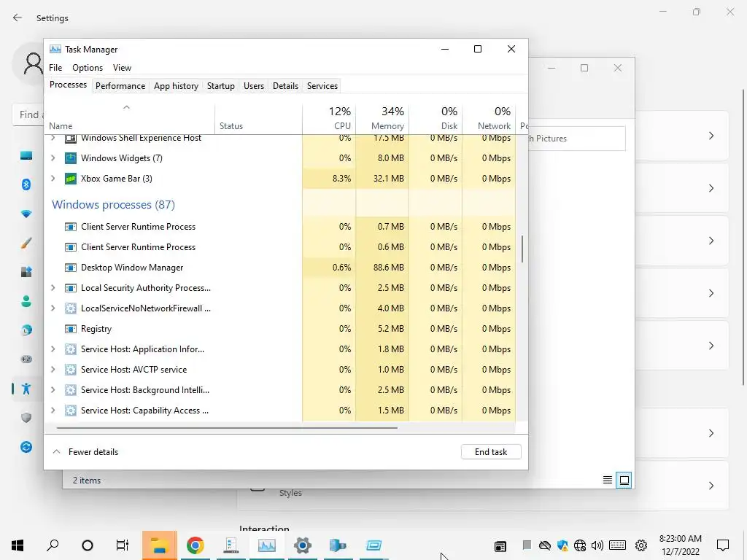Click the Registry process icon
Image resolution: width=747 pixels, height=560 pixels.
[x=71, y=329]
